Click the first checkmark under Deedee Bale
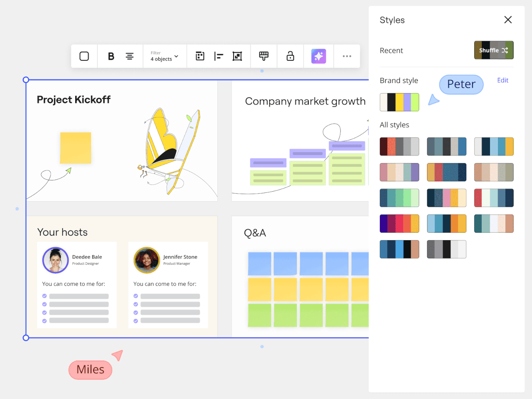Screen dimensions: 532x399 pos(44,296)
